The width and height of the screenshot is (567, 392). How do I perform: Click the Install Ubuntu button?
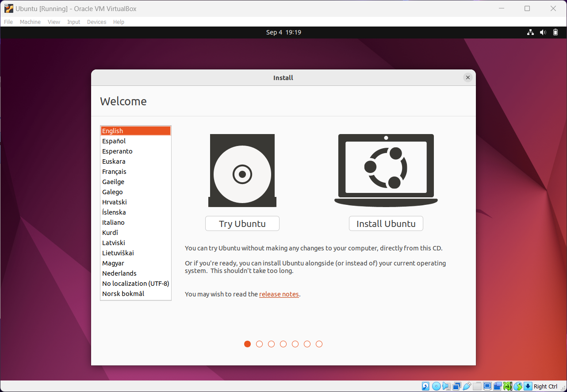[x=386, y=223]
